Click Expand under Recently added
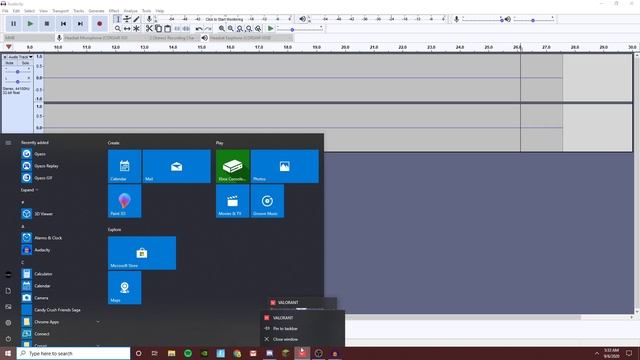640x360 pixels. click(29, 190)
